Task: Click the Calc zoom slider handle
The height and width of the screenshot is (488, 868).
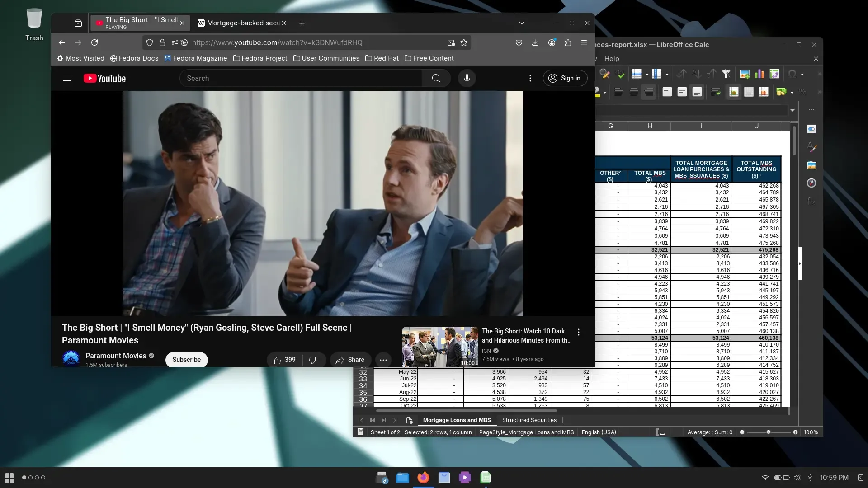Action: click(769, 432)
